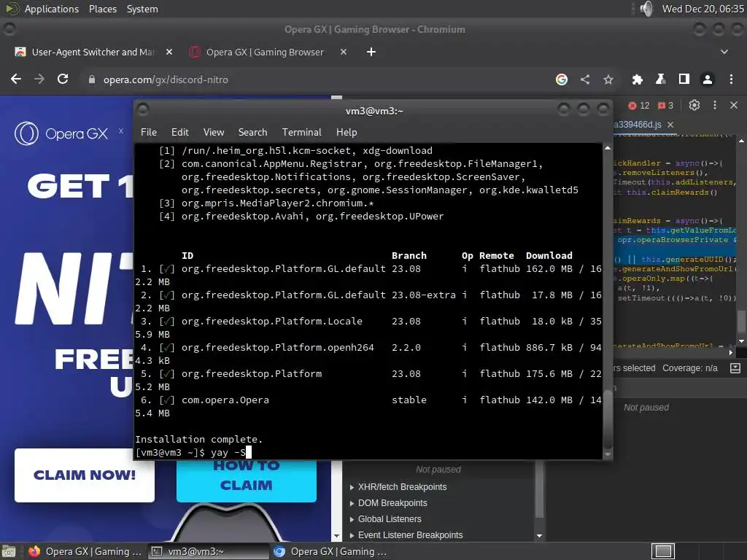Click the CLAIM NOW! button

[x=85, y=475]
